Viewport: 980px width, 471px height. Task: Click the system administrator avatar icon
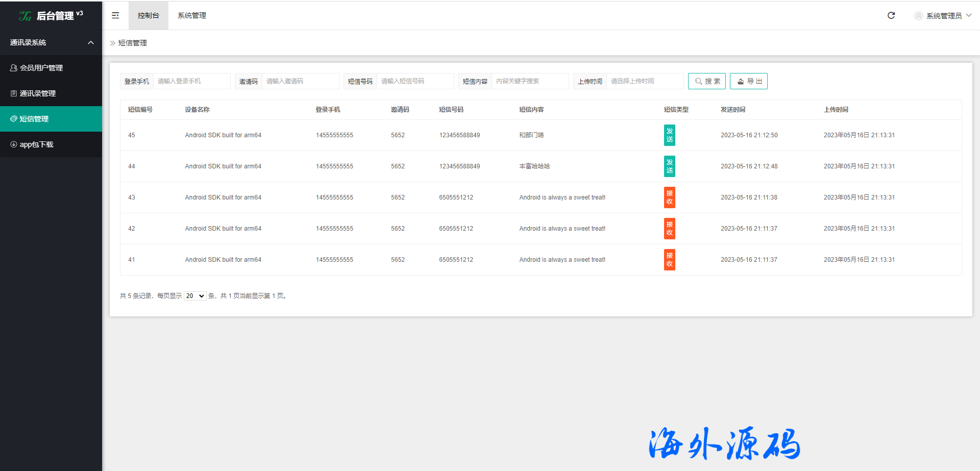coord(918,16)
